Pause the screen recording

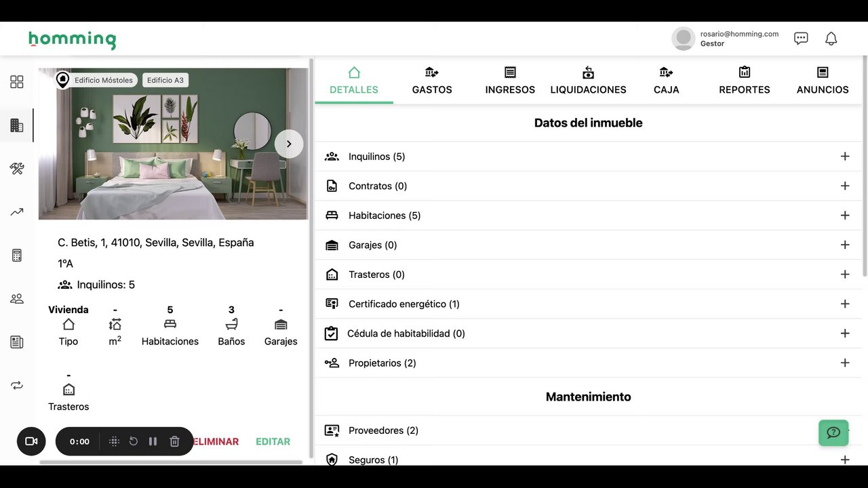153,441
